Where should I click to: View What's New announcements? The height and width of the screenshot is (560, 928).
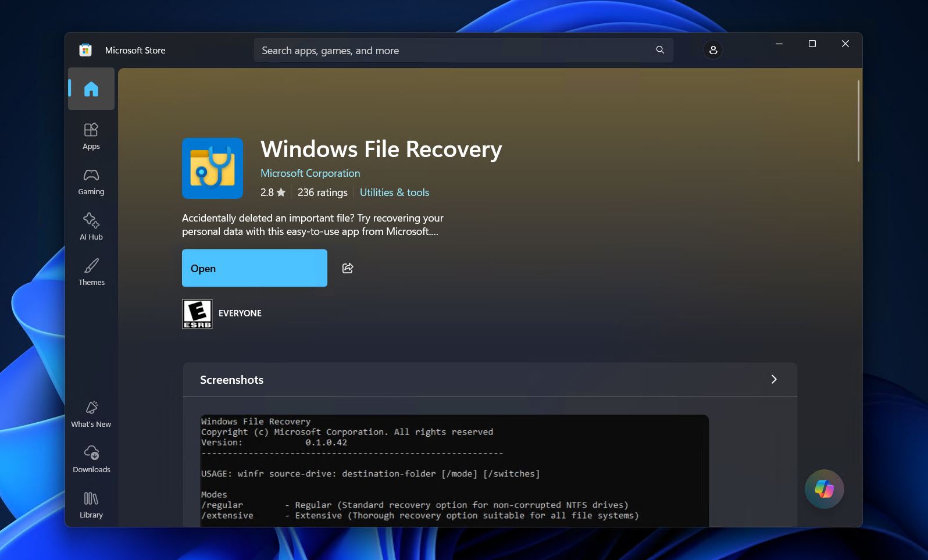[91, 414]
